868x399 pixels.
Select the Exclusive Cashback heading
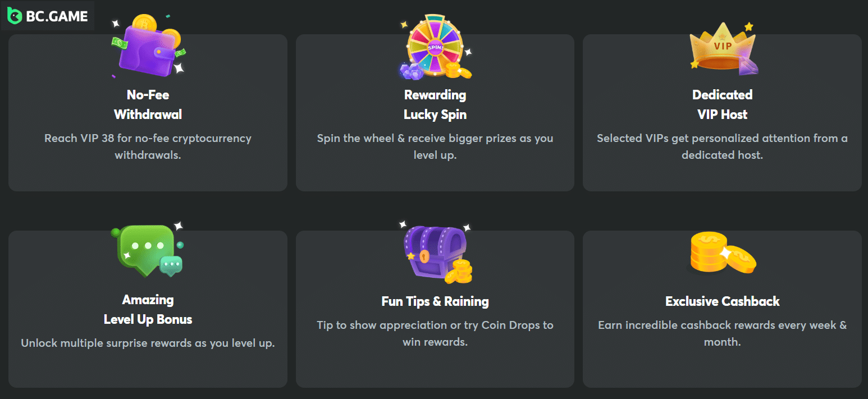[x=722, y=301]
